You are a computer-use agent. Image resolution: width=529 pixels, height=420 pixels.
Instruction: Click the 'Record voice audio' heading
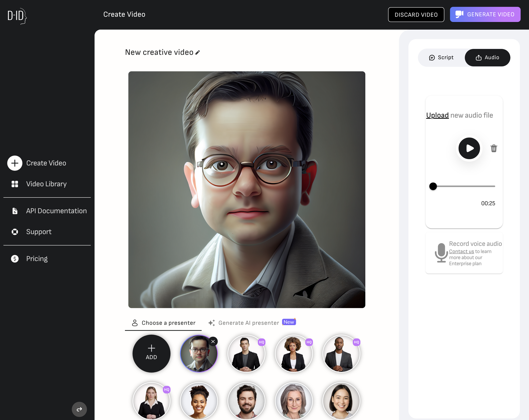coord(475,243)
